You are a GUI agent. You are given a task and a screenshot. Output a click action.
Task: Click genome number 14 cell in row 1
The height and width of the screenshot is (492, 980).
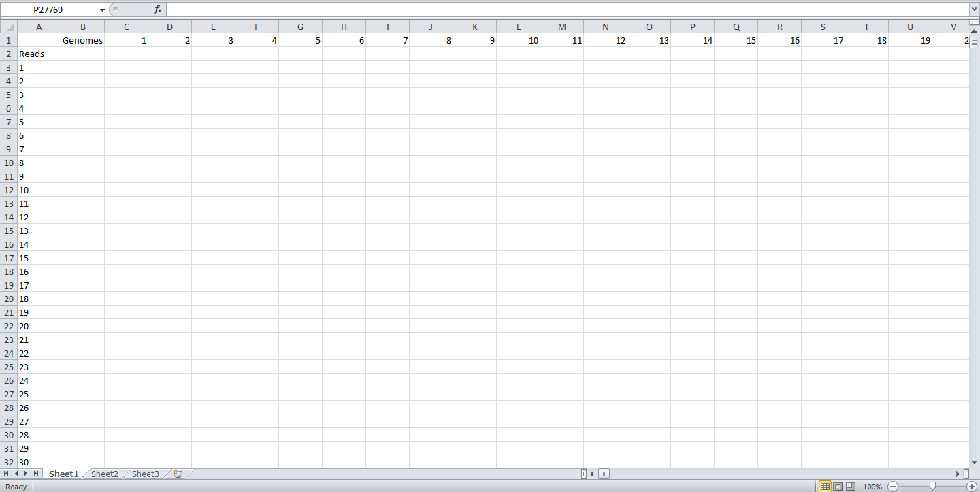tap(692, 40)
